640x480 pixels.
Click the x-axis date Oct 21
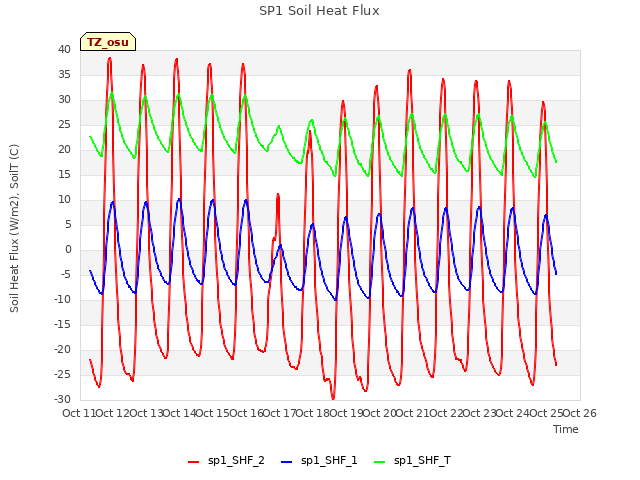[x=413, y=413]
